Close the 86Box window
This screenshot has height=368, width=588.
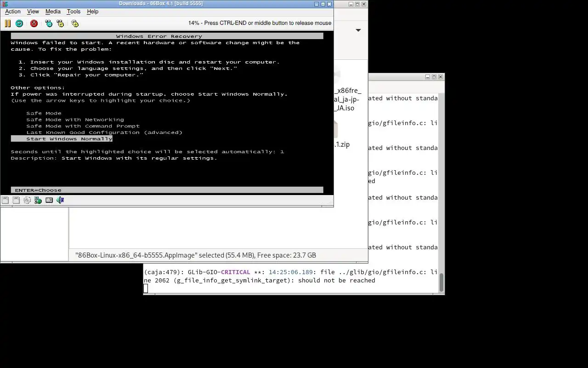click(329, 4)
